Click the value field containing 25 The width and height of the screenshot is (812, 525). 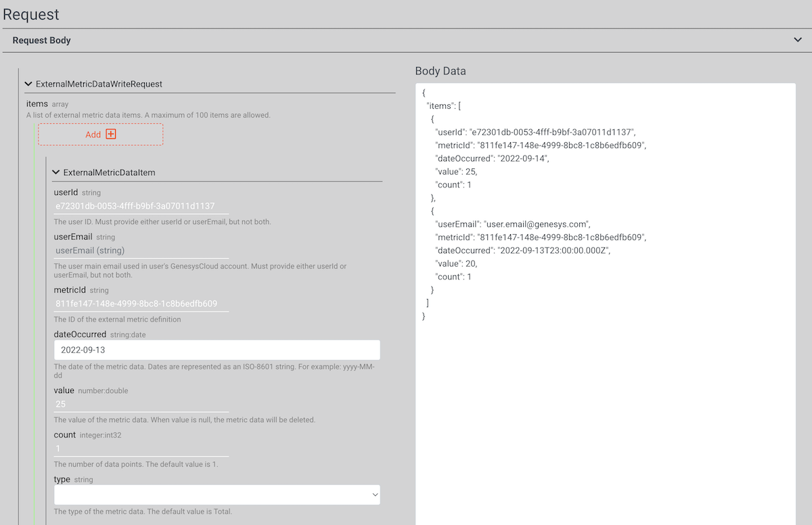135,403
